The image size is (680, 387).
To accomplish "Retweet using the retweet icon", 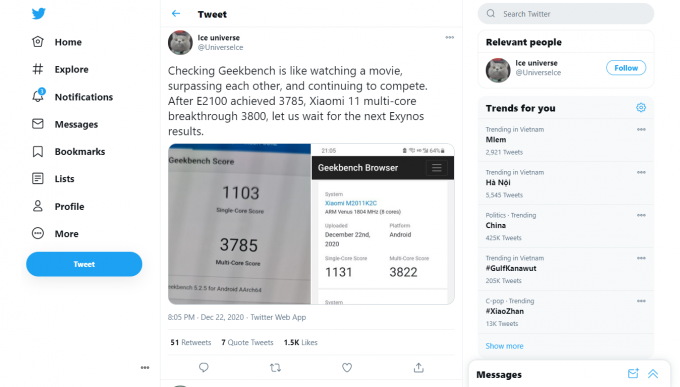I will 275,368.
